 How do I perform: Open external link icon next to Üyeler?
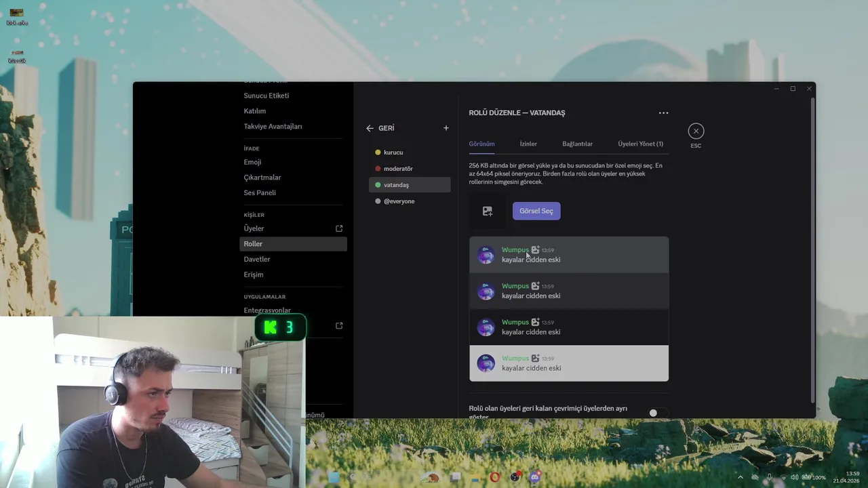(x=339, y=228)
